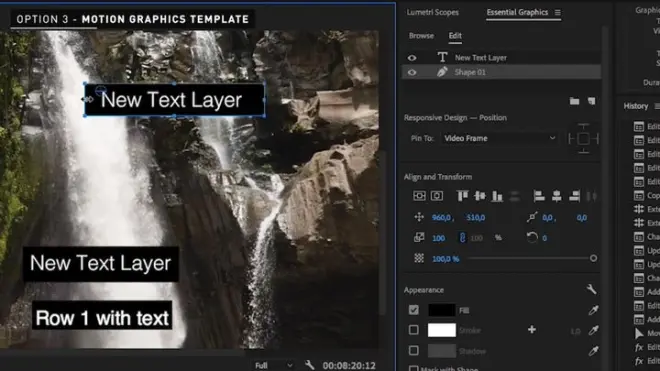Viewport: 660px width, 371px height.
Task: Click the rotation value 0
Action: pos(544,238)
